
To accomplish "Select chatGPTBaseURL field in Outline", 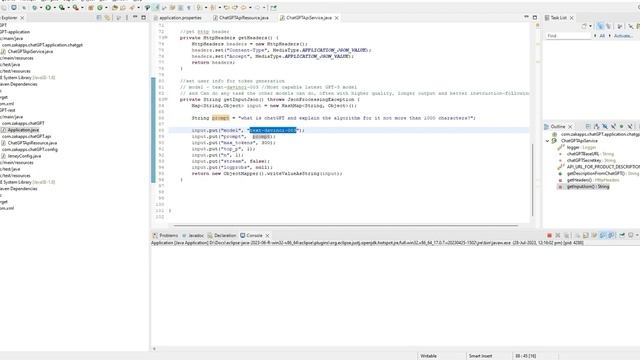I will [x=586, y=154].
